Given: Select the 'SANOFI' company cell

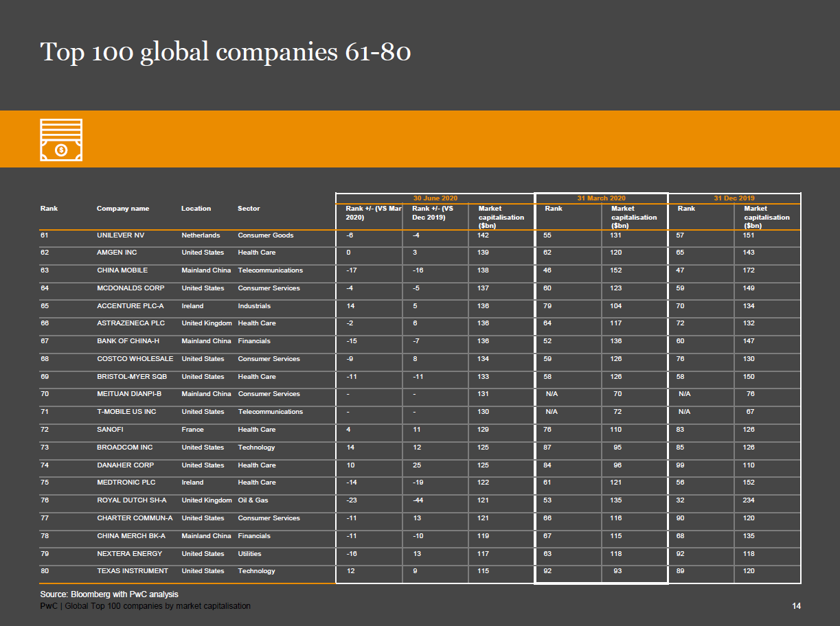Looking at the screenshot, I should click(x=109, y=430).
